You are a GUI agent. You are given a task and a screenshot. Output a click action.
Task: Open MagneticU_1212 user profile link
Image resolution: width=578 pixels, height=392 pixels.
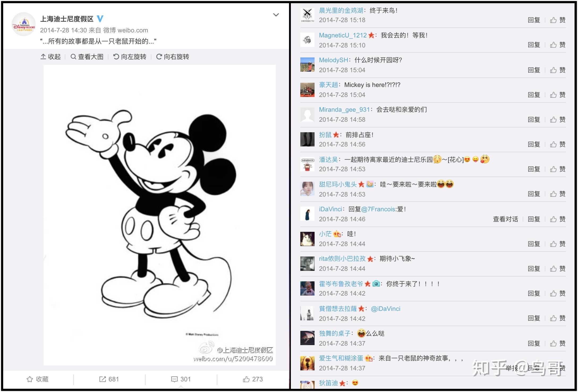point(343,35)
